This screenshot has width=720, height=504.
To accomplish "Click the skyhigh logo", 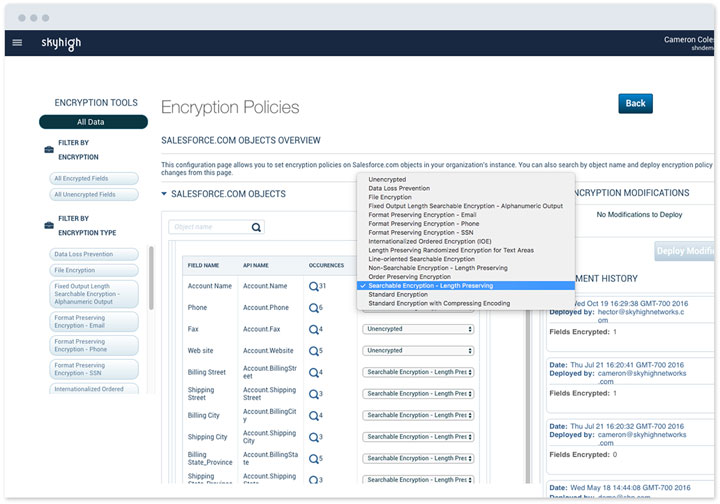I will 61,43.
